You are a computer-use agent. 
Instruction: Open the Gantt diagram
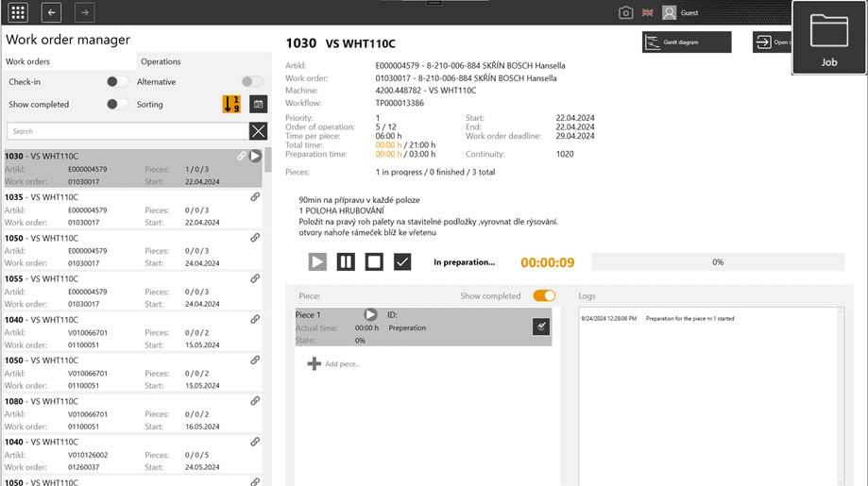point(687,42)
